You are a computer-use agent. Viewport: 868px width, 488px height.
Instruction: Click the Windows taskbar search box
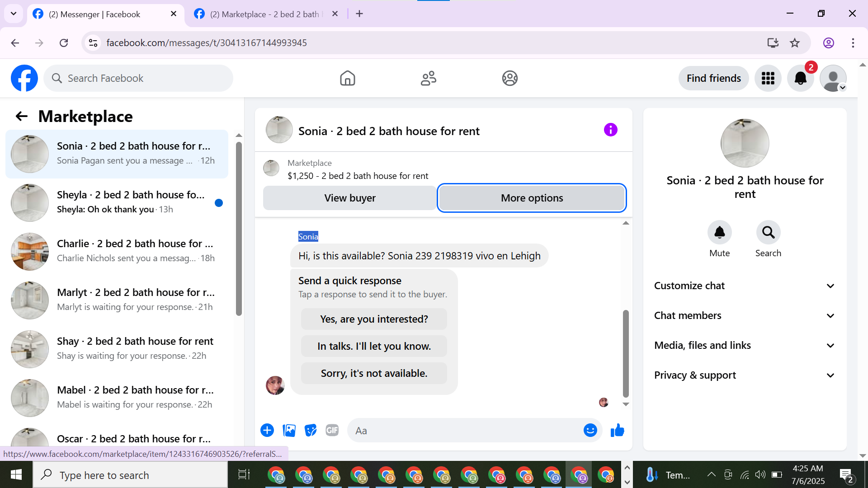click(130, 475)
